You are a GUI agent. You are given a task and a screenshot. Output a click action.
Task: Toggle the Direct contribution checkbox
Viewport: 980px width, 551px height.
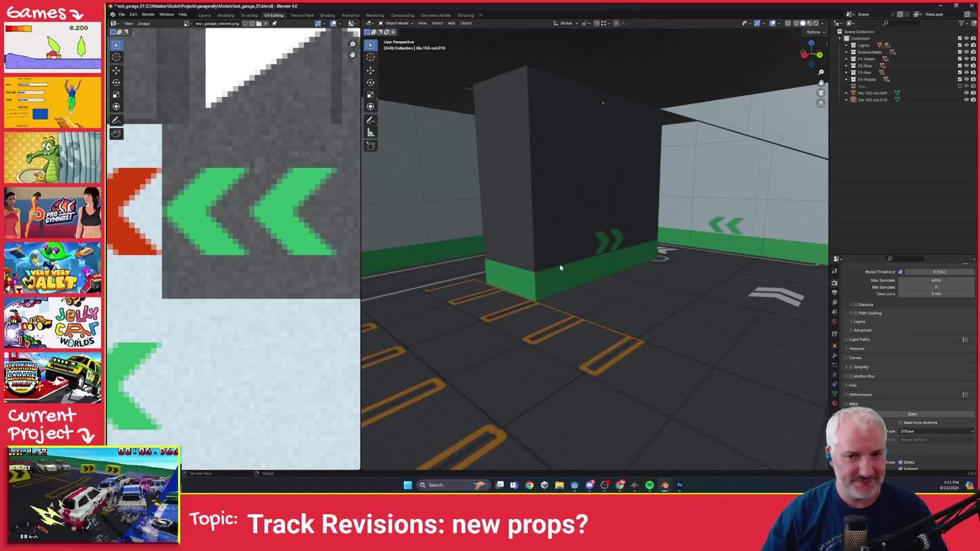[901, 462]
